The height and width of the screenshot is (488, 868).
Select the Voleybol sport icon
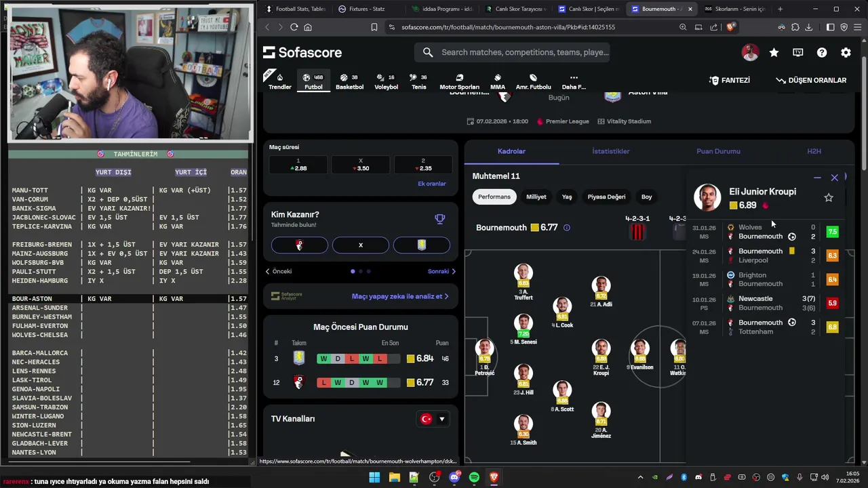pyautogui.click(x=387, y=81)
